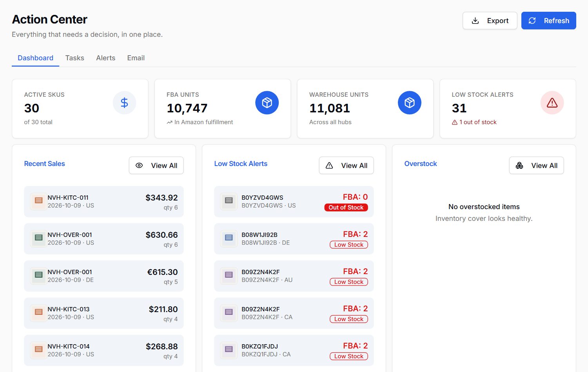The width and height of the screenshot is (588, 372).
Task: Click the $343.92 sale amount
Action: tap(162, 198)
